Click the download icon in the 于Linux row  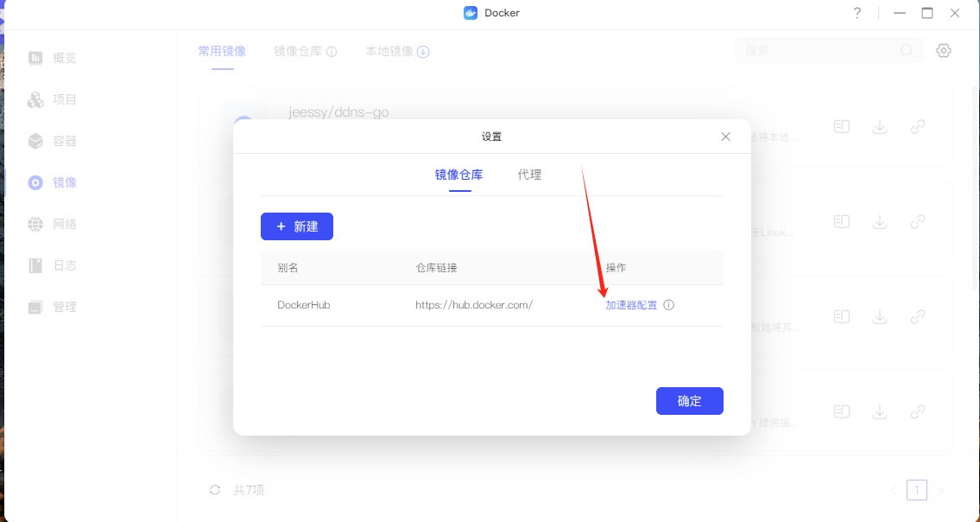coord(880,221)
